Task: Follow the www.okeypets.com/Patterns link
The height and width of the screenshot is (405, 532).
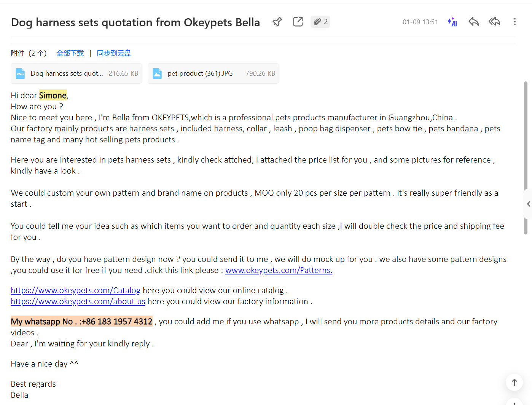Action: click(x=279, y=270)
